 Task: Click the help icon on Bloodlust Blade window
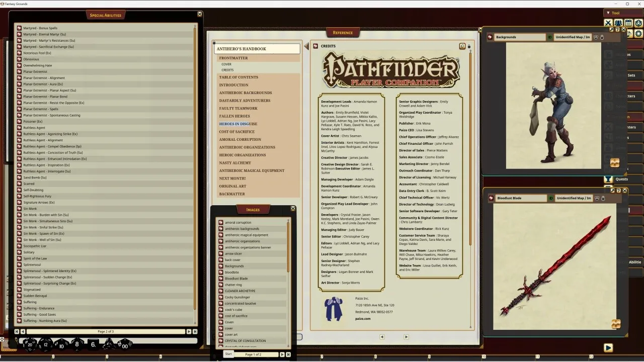(x=618, y=191)
